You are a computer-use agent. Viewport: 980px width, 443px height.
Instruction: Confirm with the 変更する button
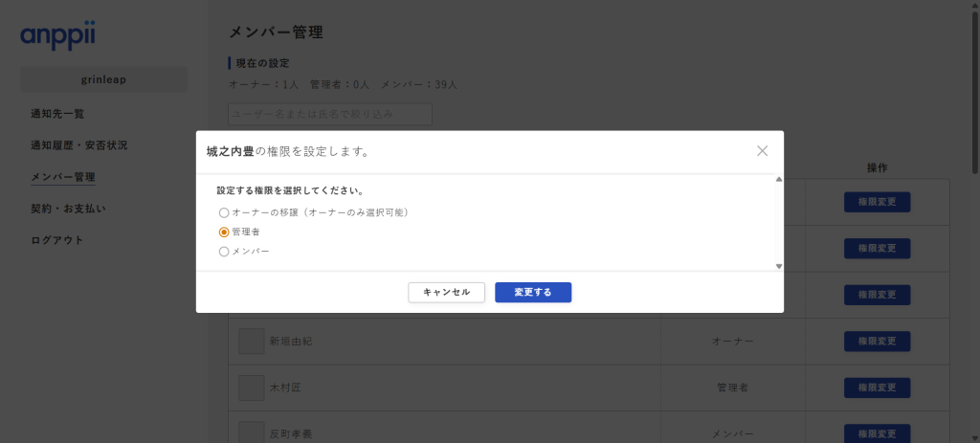point(533,293)
